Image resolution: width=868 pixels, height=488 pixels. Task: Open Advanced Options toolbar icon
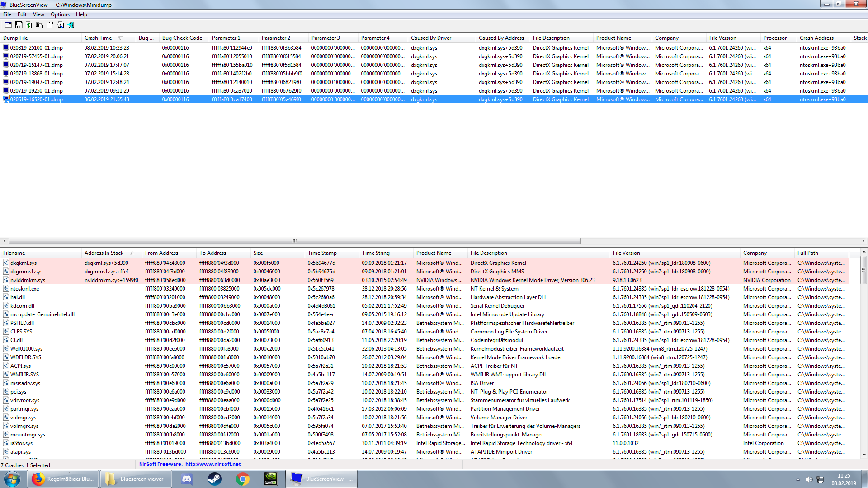click(x=9, y=25)
